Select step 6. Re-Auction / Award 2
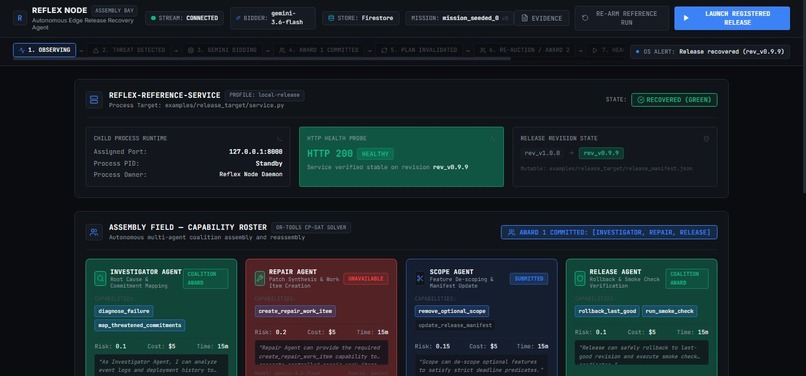The height and width of the screenshot is (376, 806). (524, 50)
